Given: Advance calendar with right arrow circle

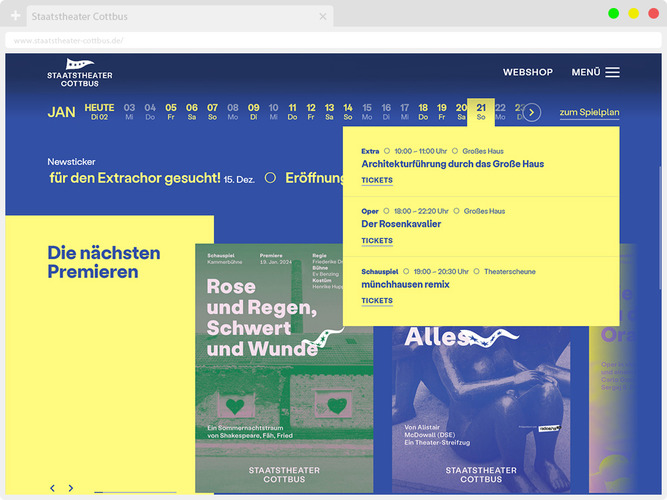Looking at the screenshot, I should 532,112.
